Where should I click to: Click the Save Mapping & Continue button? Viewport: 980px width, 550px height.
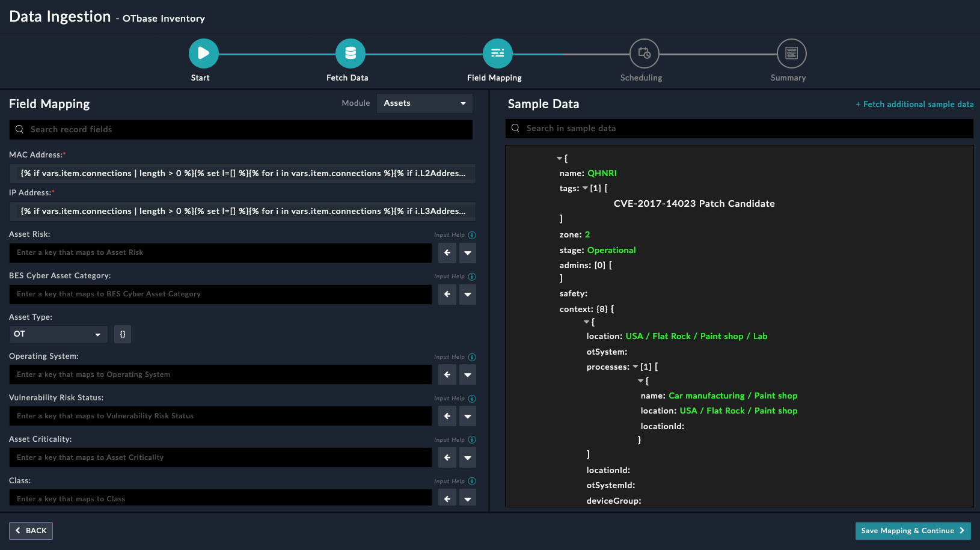click(912, 531)
